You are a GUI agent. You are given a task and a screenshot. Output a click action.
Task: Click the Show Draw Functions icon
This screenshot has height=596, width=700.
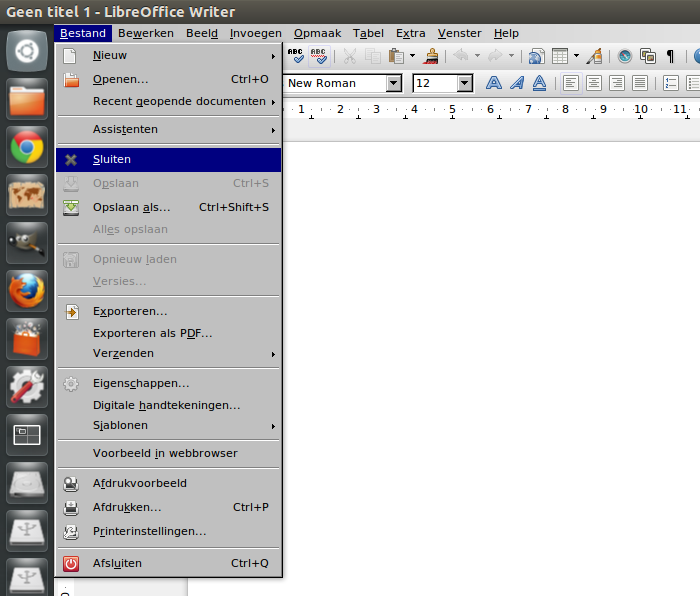594,56
